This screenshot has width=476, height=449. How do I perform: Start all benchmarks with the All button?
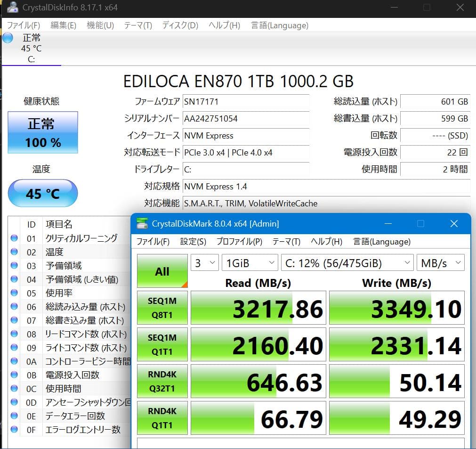point(162,271)
